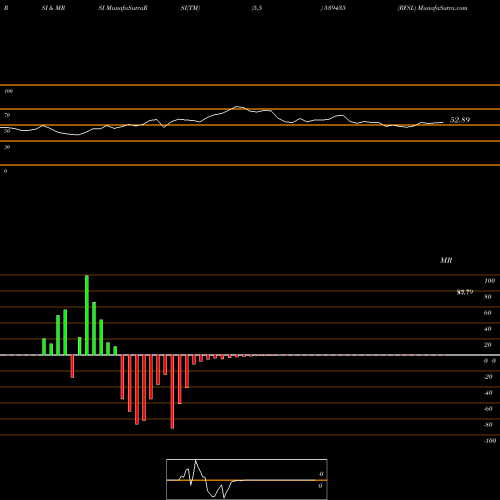Click the RSI axis label 0 on left
The height and width of the screenshot is (500, 500).
point(5,171)
